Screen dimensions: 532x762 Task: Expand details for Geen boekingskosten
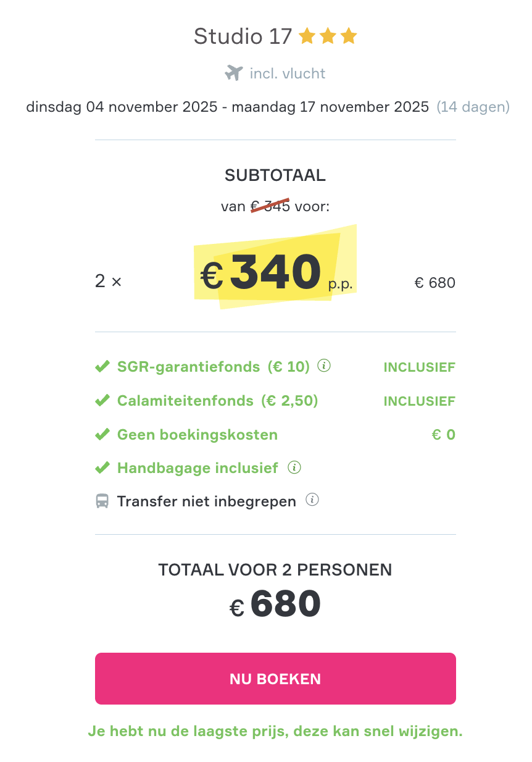click(x=197, y=434)
